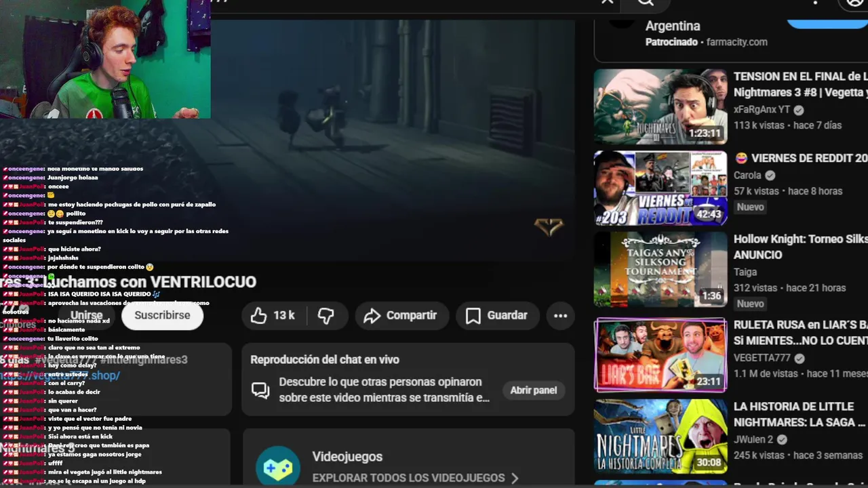This screenshot has height=488, width=868.
Task: Open the LIAR'S BAR video thumbnail
Action: coord(660,354)
